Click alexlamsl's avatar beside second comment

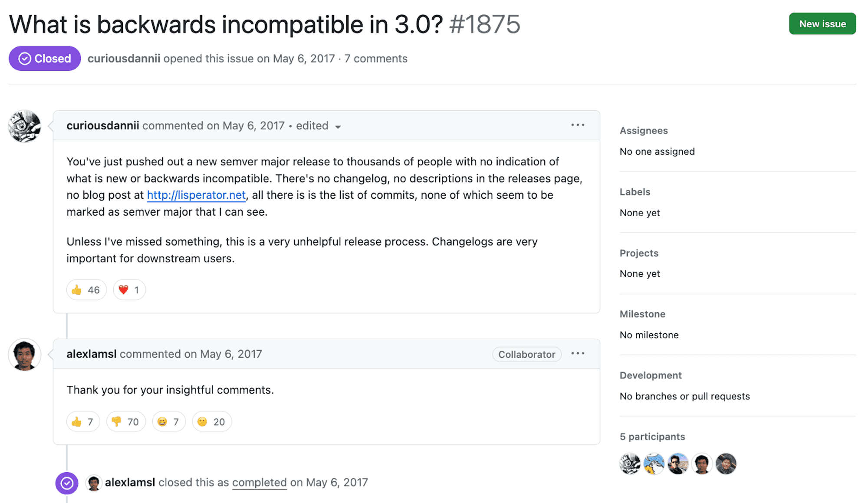(25, 355)
